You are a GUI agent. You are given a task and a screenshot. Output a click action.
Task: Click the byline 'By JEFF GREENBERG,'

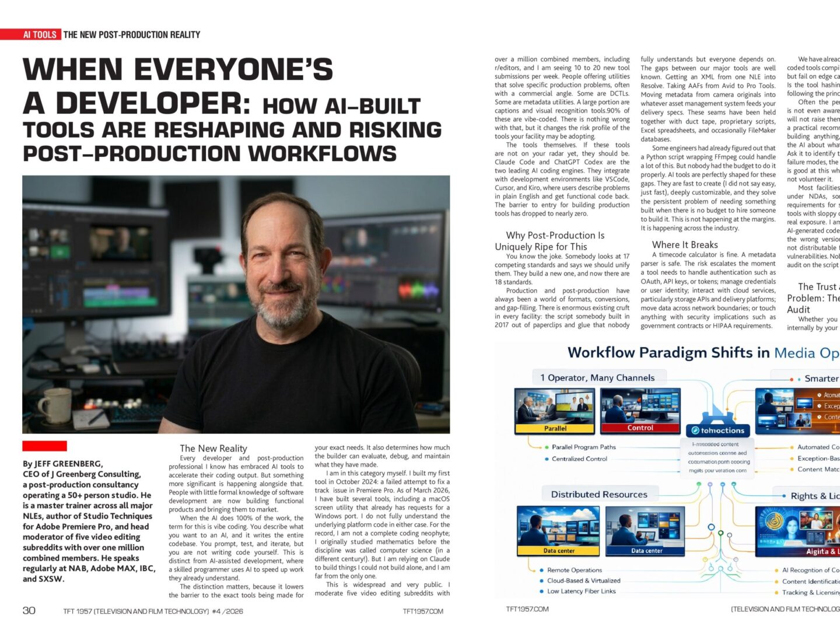(x=63, y=464)
